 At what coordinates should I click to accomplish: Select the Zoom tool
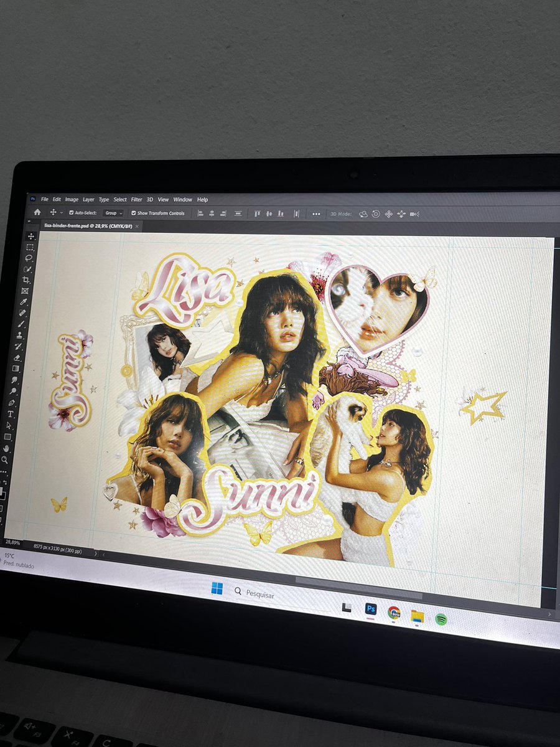coord(5,459)
